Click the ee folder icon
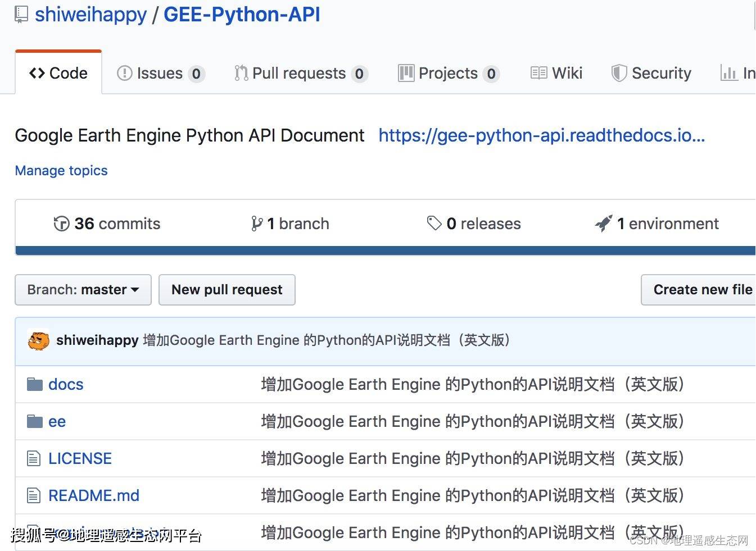 pos(35,421)
